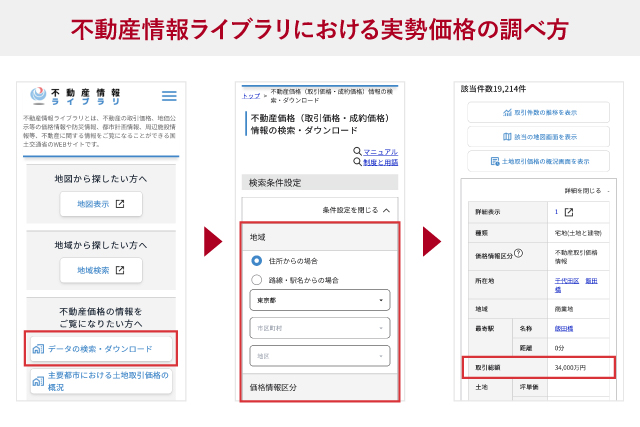
Task: Click external-link icon in 詳細表示 row
Action: (x=569, y=212)
